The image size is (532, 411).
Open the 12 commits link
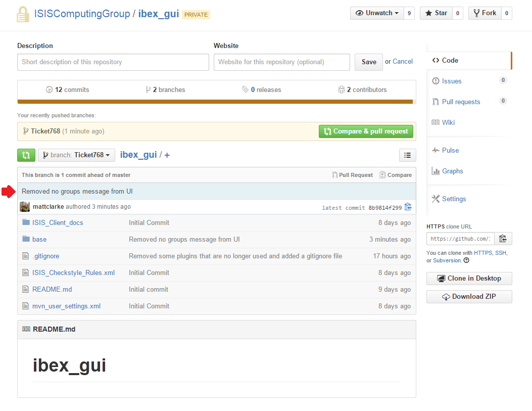(x=68, y=89)
